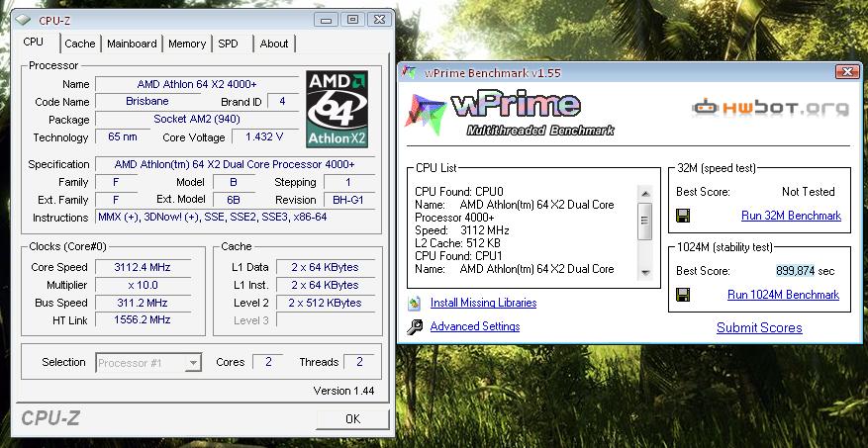Open the About tab
Image resolution: width=868 pixels, height=448 pixels.
(x=274, y=44)
